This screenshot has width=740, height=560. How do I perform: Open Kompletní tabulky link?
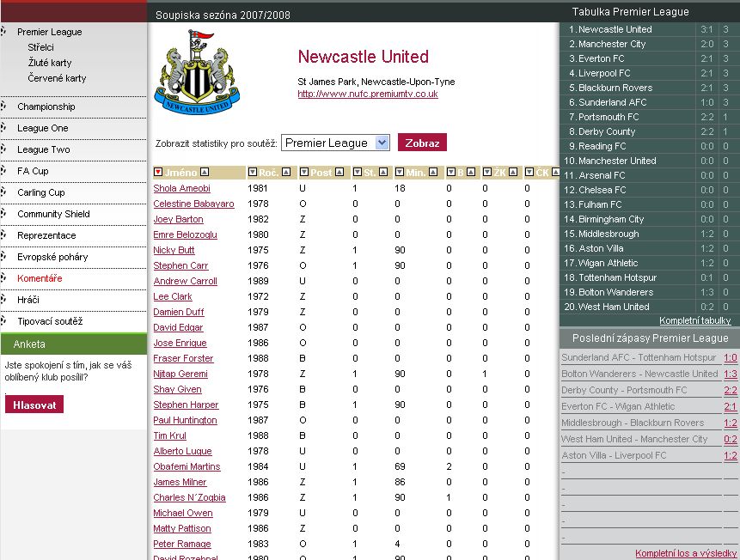(x=694, y=320)
